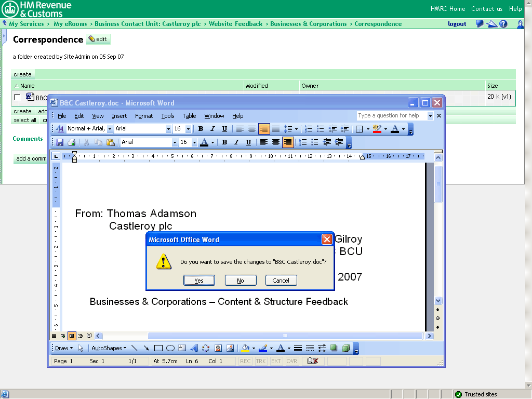Click the 3-D Style icon
Viewport: 532px width, 399px height.
click(x=345, y=348)
